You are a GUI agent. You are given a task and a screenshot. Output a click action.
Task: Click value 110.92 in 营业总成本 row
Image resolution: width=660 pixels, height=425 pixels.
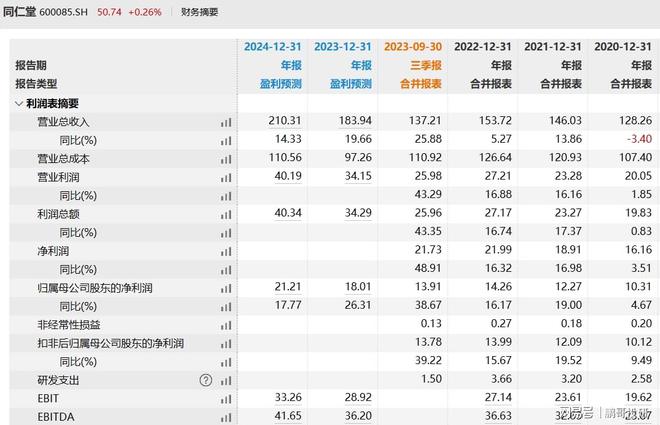[425, 157]
